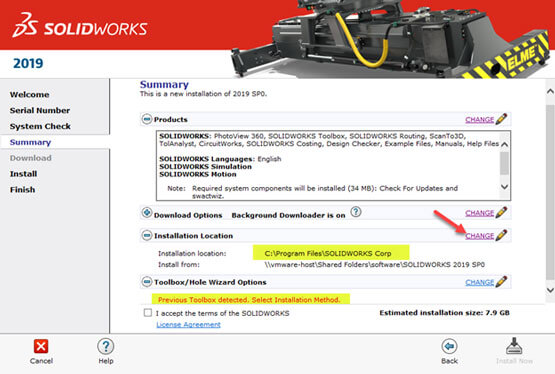Click the red Cancel X icon
Image resolution: width=555 pixels, height=374 pixels.
41,346
